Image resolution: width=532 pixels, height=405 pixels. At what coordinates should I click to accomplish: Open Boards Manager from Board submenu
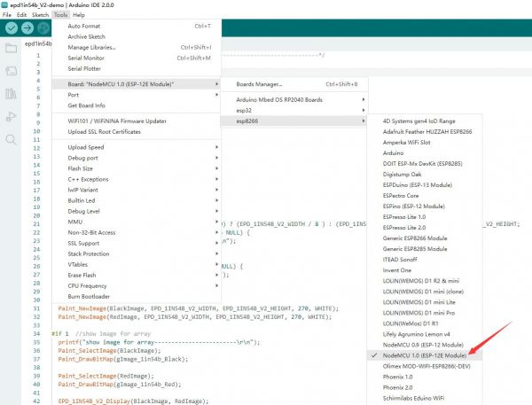click(294, 84)
